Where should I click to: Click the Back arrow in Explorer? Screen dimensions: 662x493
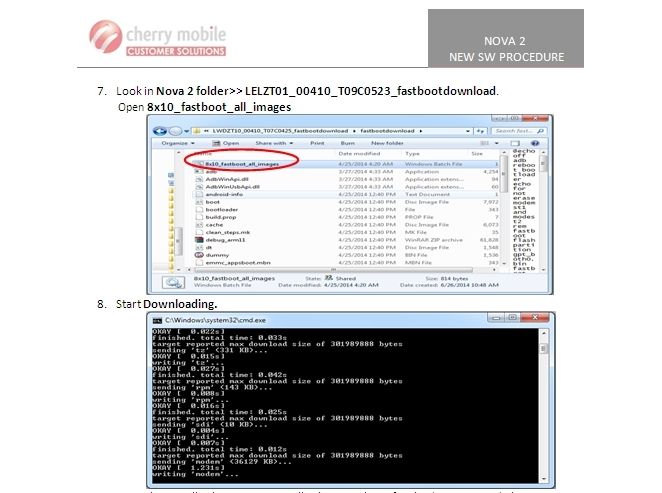click(160, 131)
